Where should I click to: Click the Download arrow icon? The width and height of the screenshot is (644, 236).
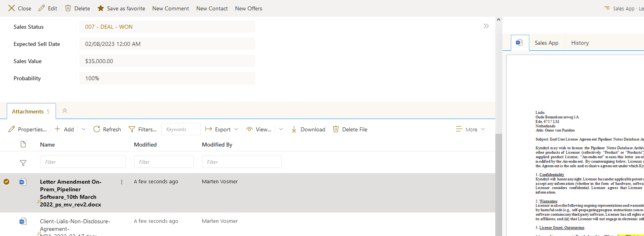tap(294, 129)
